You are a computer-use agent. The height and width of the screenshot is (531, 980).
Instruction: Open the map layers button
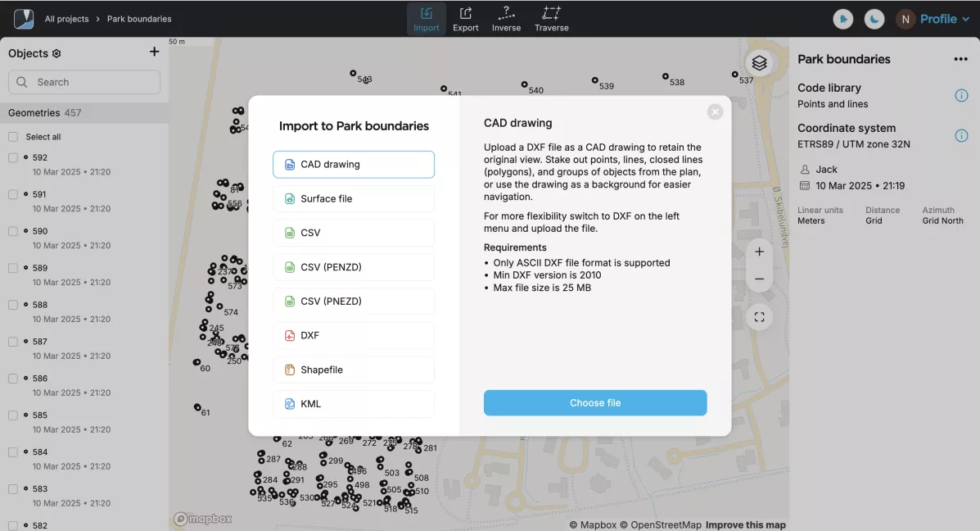coord(760,63)
